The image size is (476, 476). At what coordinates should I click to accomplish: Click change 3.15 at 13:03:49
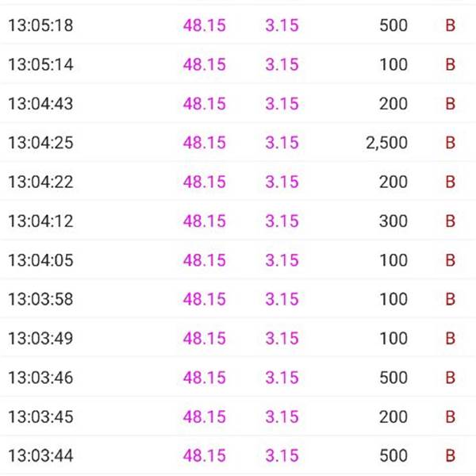click(282, 338)
